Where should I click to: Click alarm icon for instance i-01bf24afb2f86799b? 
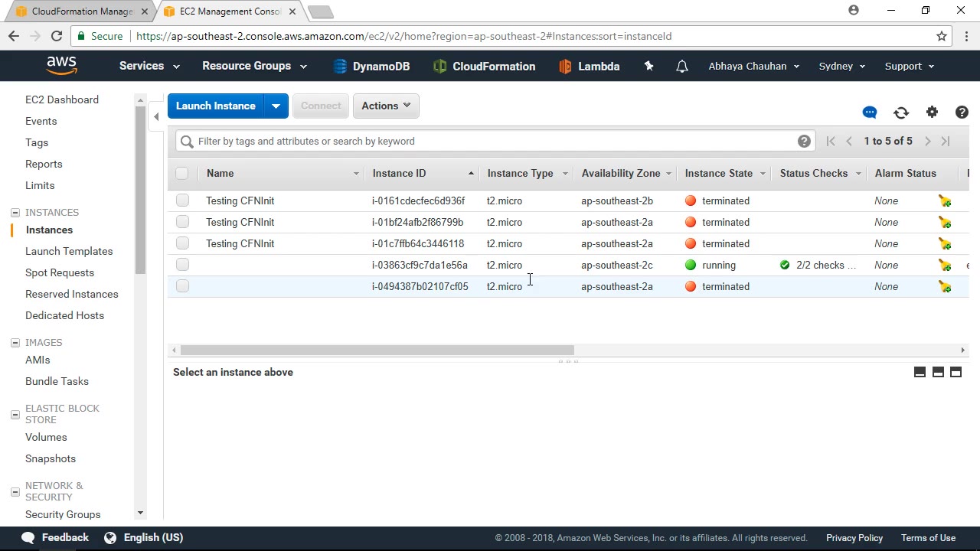coord(945,222)
